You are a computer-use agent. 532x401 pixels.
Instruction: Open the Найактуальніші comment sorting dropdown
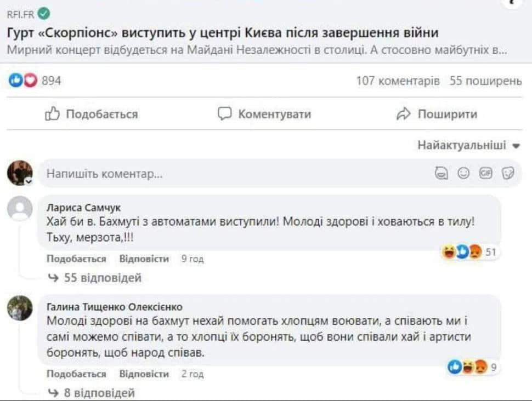tap(468, 145)
